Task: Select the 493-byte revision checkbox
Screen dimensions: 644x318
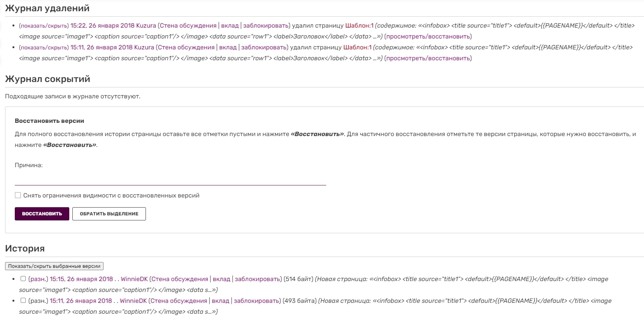Action: click(x=23, y=301)
